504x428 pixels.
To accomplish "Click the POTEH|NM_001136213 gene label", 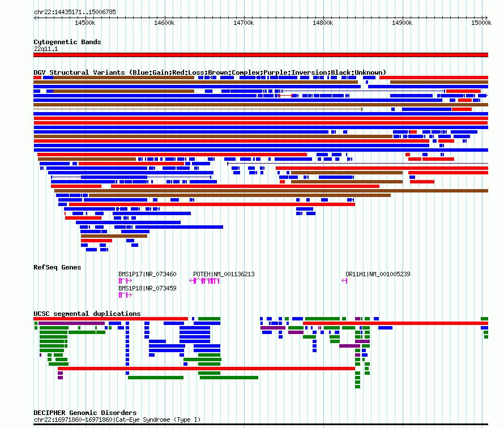I will 224,274.
